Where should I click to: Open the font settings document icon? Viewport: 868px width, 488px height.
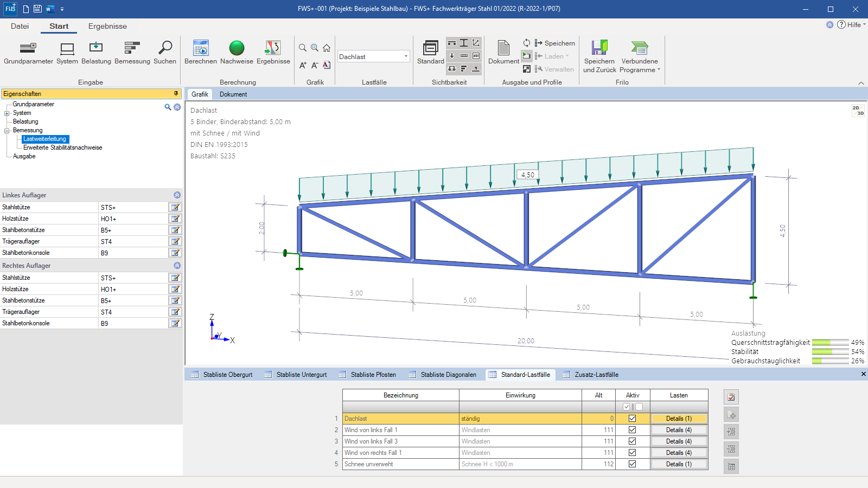[x=327, y=65]
